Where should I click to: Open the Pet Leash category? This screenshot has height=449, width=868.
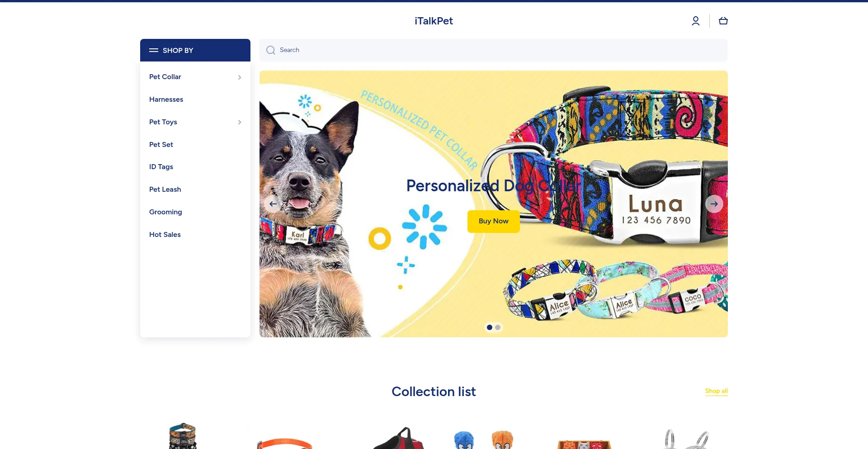pos(165,189)
